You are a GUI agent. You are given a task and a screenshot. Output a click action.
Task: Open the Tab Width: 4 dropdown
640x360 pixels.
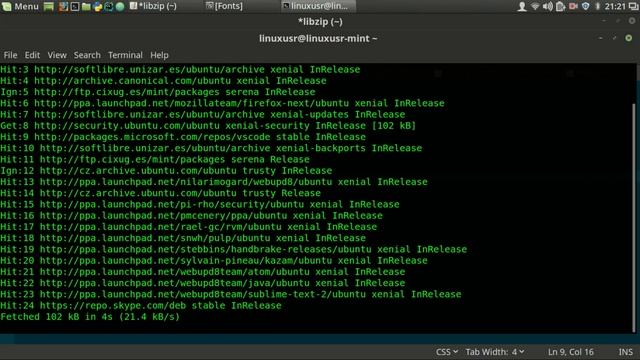pos(495,352)
